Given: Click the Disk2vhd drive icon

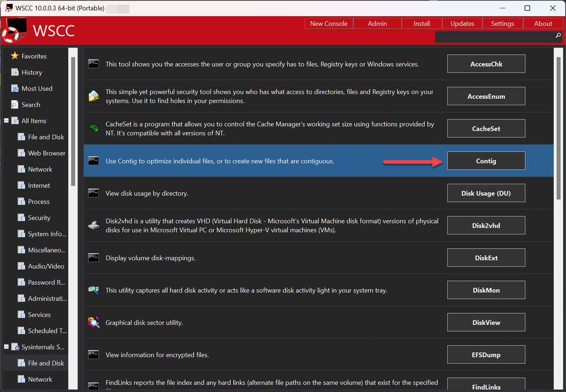Looking at the screenshot, I should 94,225.
